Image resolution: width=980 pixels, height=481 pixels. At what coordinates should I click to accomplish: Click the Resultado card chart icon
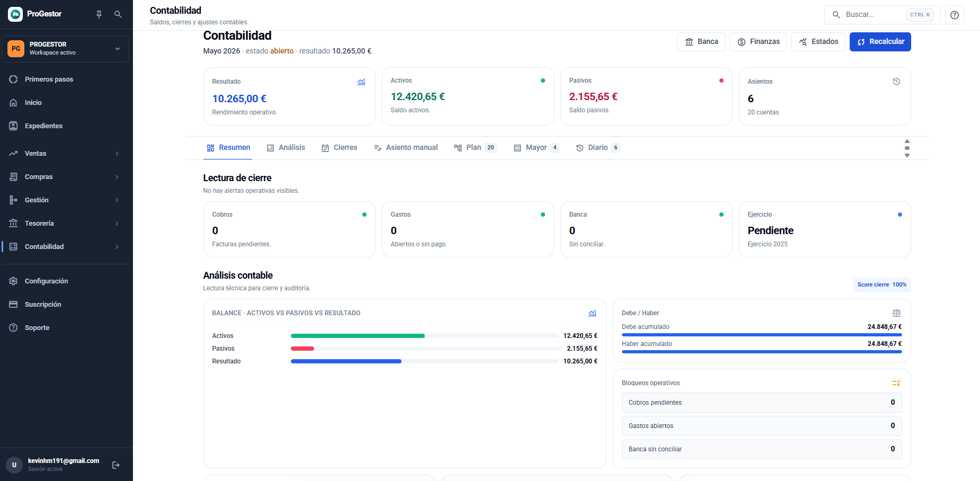click(x=361, y=82)
